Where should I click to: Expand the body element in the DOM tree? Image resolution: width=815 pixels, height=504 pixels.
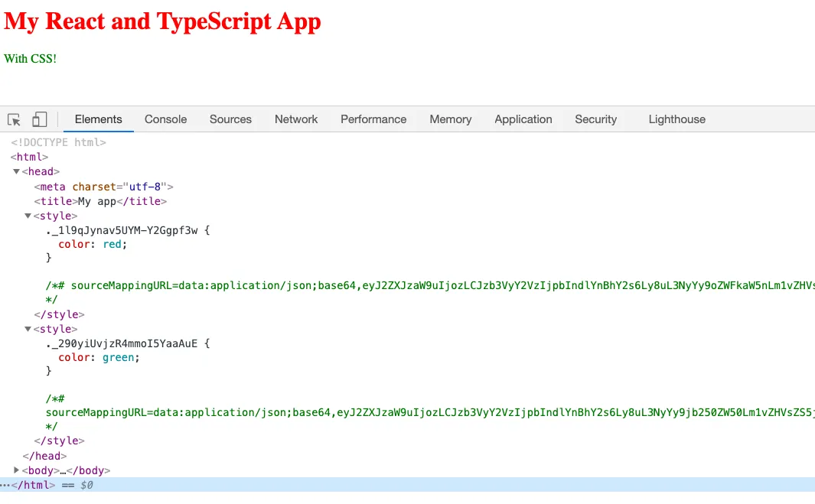pyautogui.click(x=16, y=470)
